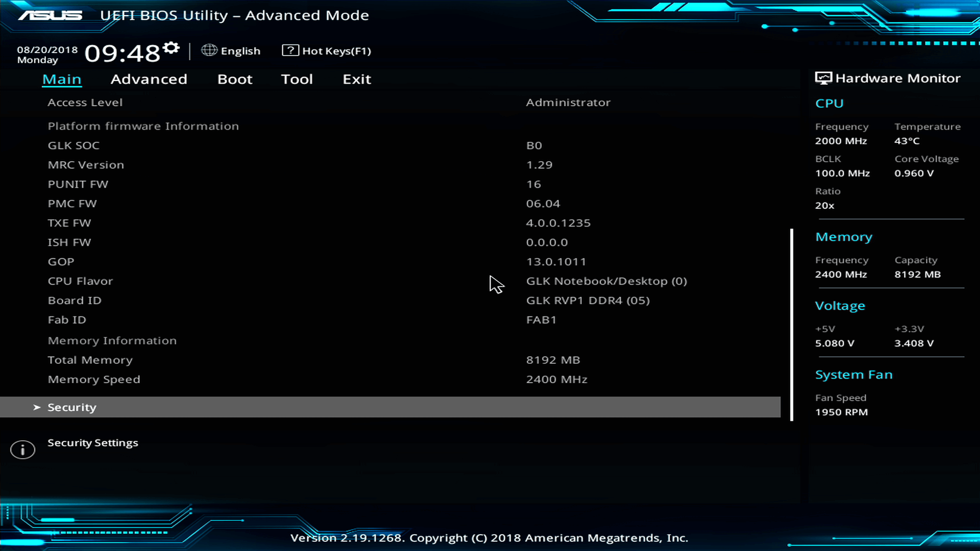Click the 3.408 V reading

tap(914, 343)
